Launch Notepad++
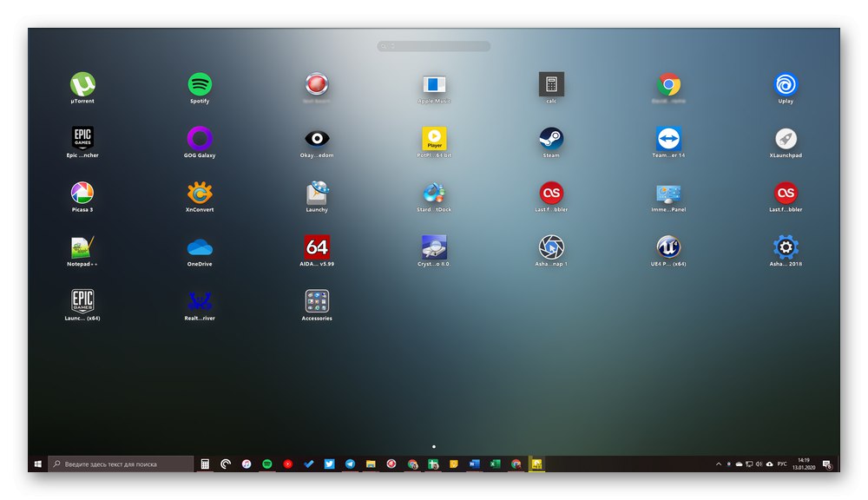 (82, 247)
